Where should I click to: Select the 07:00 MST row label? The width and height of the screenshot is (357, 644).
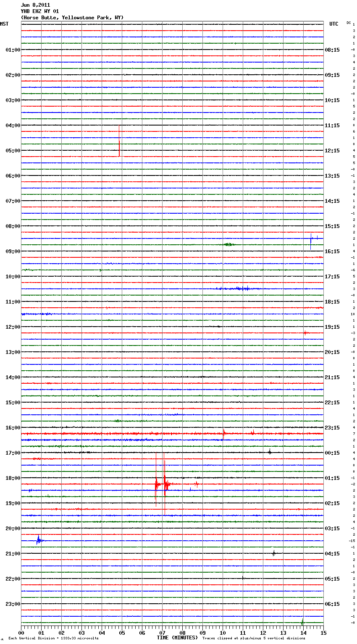(x=13, y=201)
